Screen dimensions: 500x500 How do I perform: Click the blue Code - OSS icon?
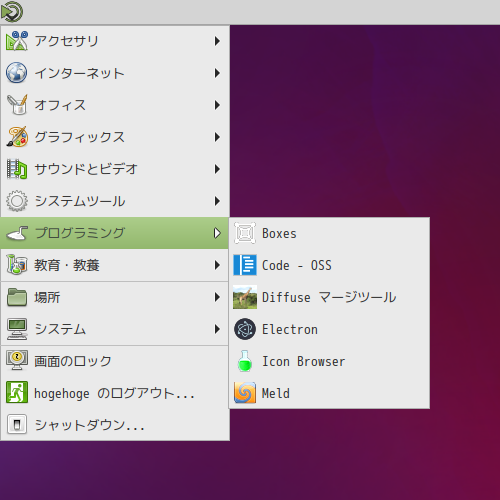[x=245, y=265]
